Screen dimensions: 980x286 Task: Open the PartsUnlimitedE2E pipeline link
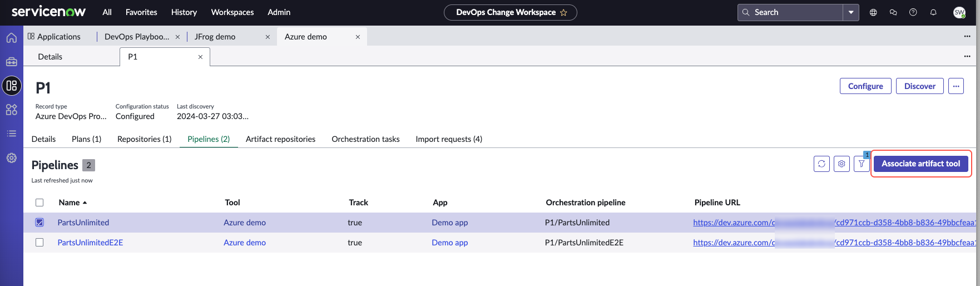pos(90,243)
